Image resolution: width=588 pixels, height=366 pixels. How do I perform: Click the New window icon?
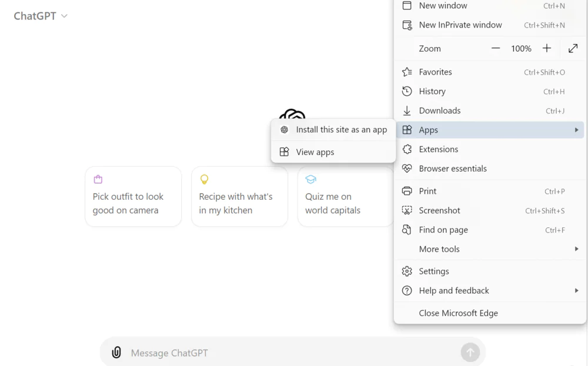[x=407, y=6]
